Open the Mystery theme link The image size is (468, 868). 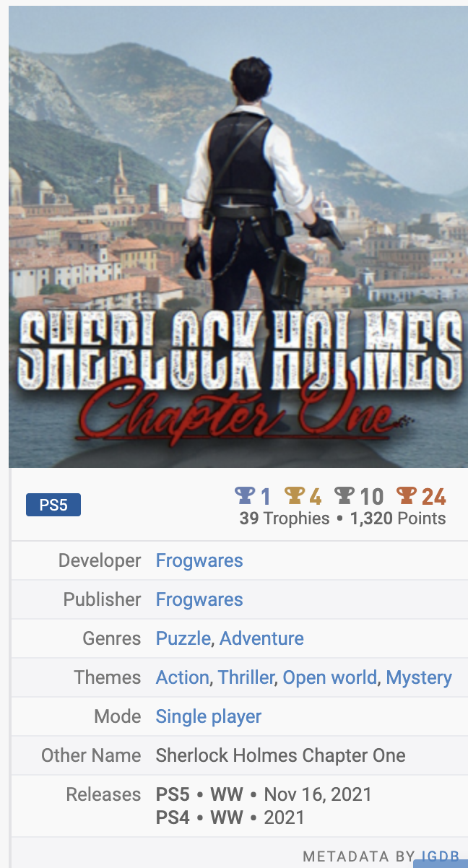point(419,677)
